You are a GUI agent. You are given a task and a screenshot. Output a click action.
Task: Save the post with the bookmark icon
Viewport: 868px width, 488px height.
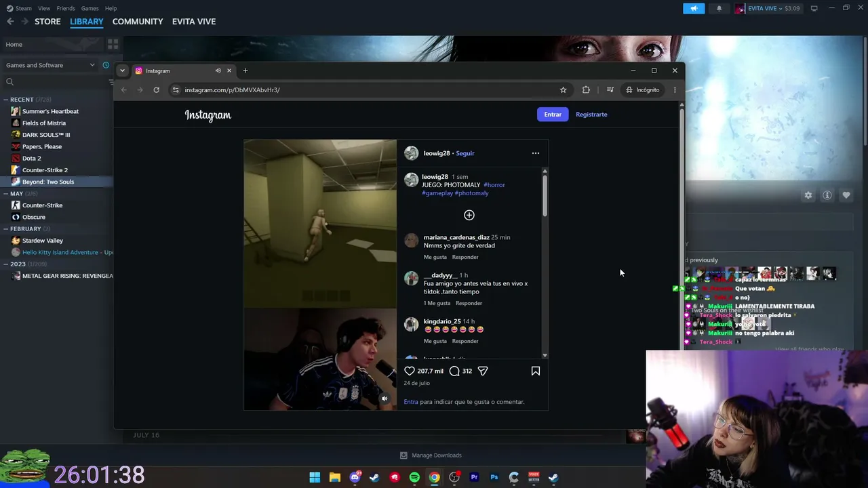(x=536, y=371)
